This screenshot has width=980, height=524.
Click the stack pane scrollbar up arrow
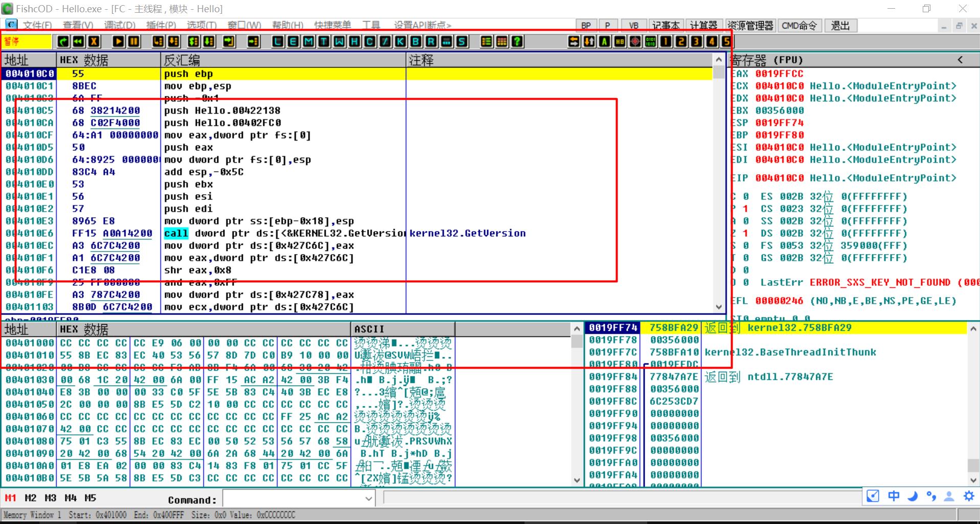[973, 329]
